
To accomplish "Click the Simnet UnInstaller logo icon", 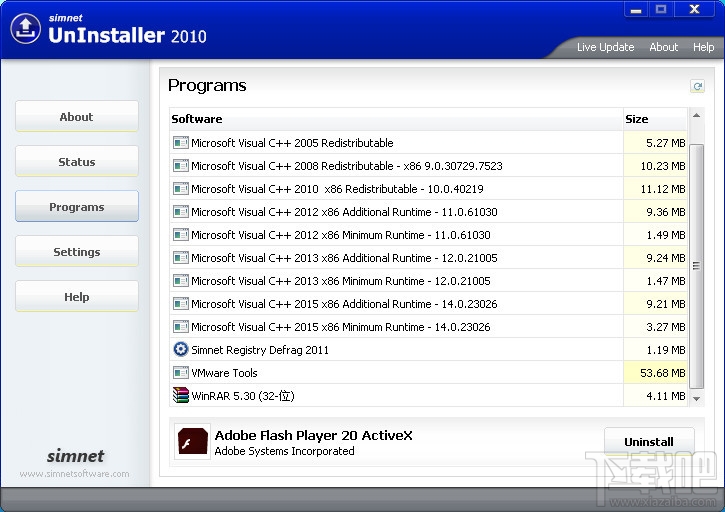I will (25, 29).
